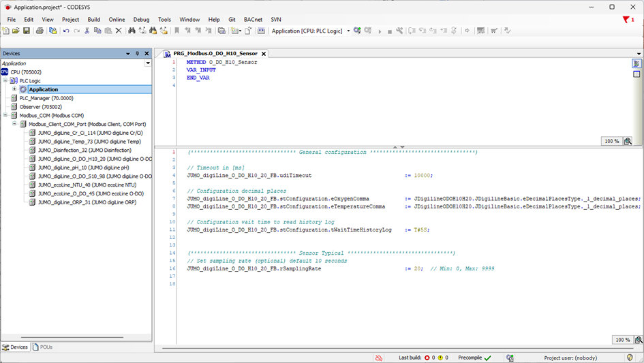Select JUMO_Disinfection_32 device
The image size is (644, 363).
click(85, 151)
